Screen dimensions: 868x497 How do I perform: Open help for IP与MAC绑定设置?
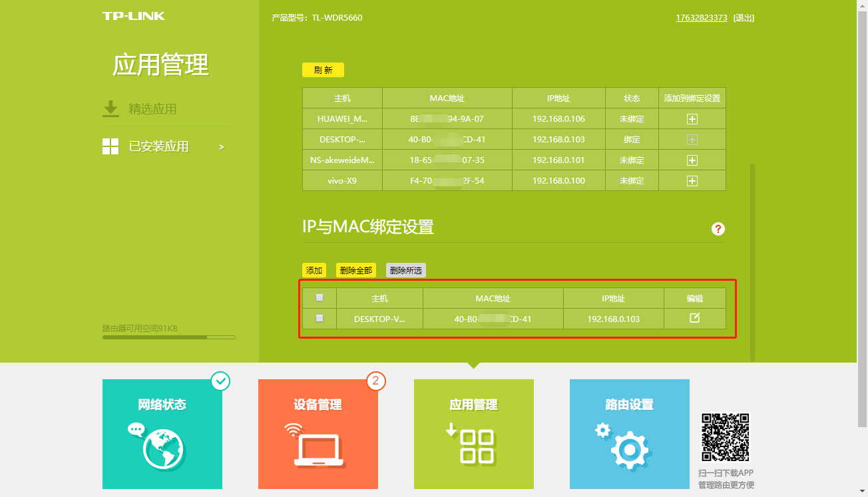pyautogui.click(x=718, y=229)
